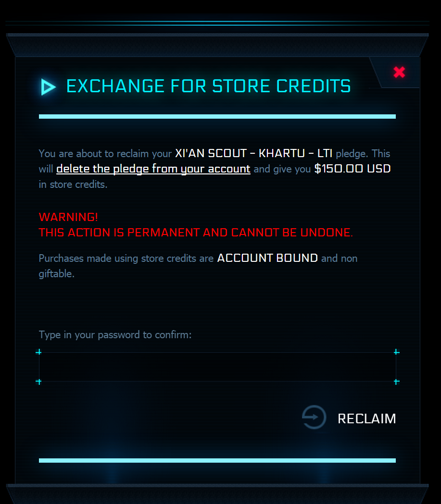
Task: Click the "Exchange for Store Credits" heading
Action: [x=209, y=86]
